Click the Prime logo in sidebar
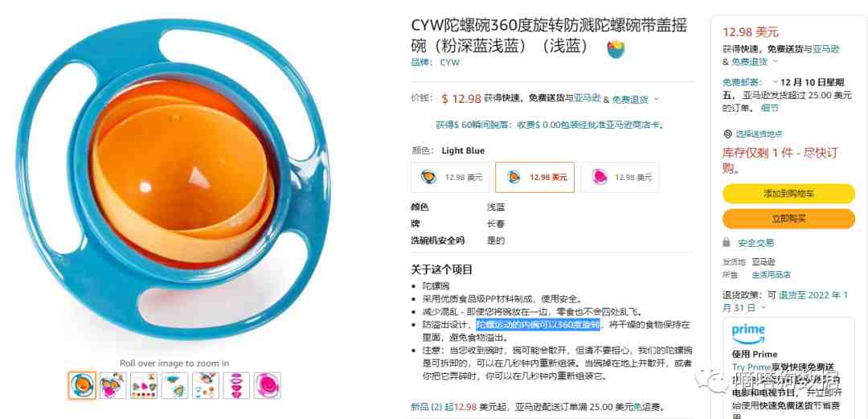This screenshot has width=868, height=419. [748, 335]
